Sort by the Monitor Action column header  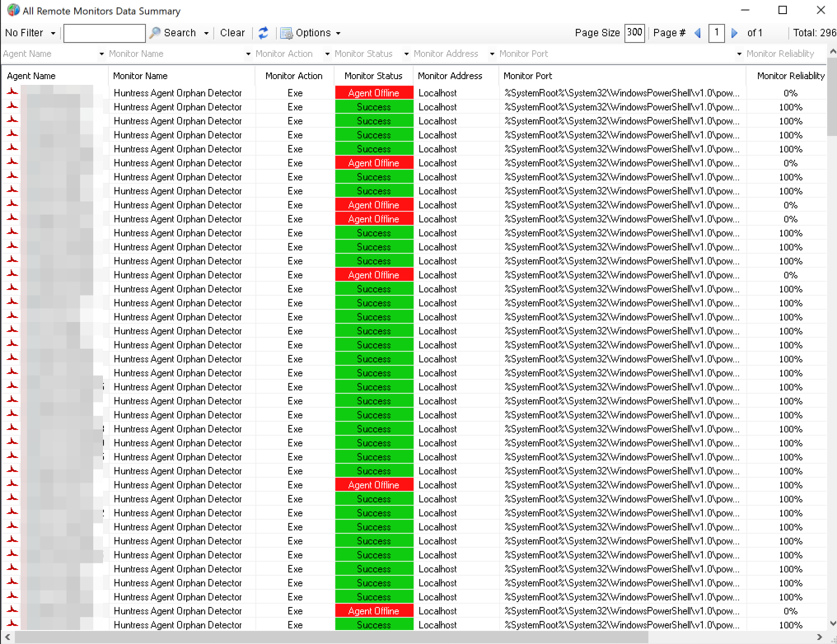[x=294, y=76]
